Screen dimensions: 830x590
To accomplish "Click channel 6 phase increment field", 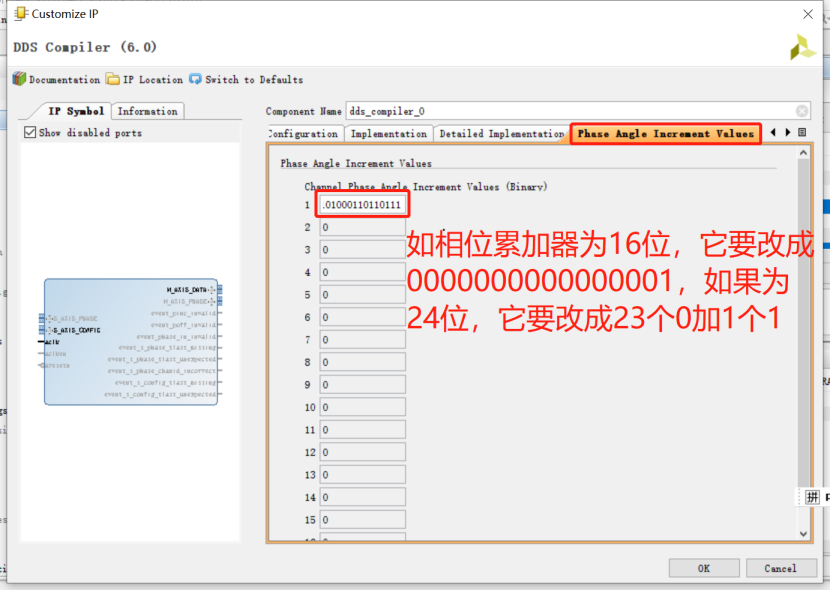I will [363, 317].
